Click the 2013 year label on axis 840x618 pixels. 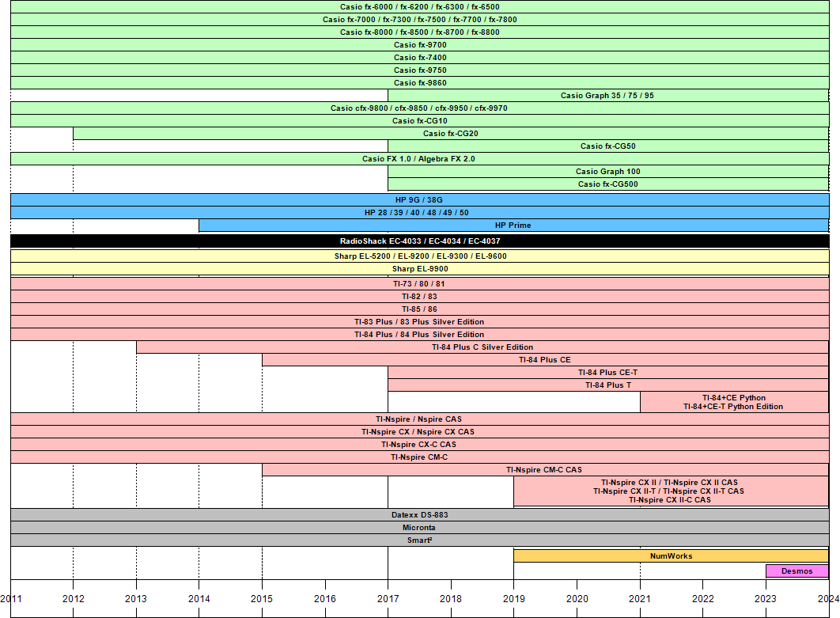[x=136, y=599]
